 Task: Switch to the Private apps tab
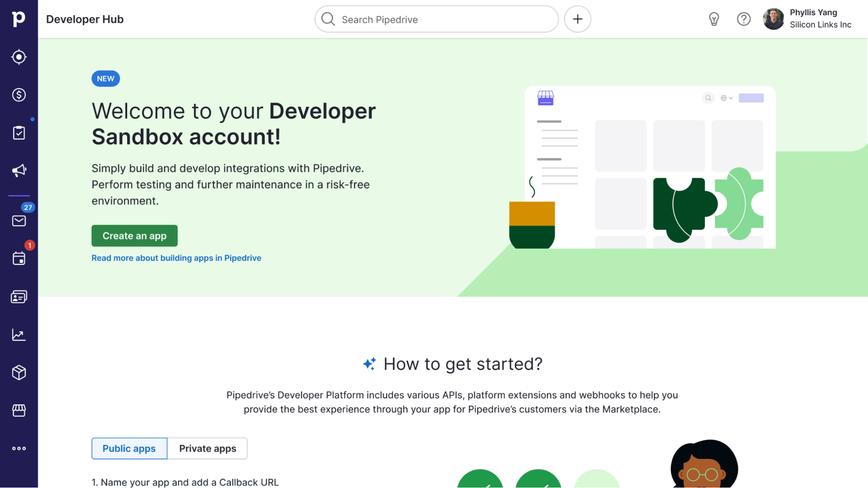click(x=208, y=448)
